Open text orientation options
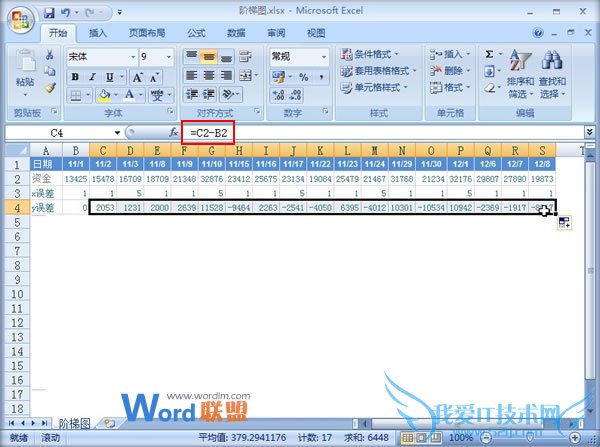Image resolution: width=600 pixels, height=447 pixels. coord(229,94)
